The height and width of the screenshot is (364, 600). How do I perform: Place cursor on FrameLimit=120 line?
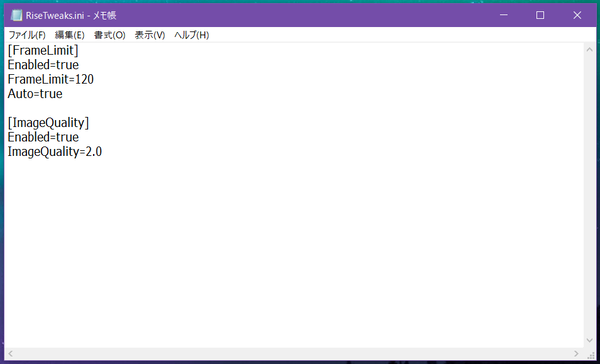[x=51, y=79]
